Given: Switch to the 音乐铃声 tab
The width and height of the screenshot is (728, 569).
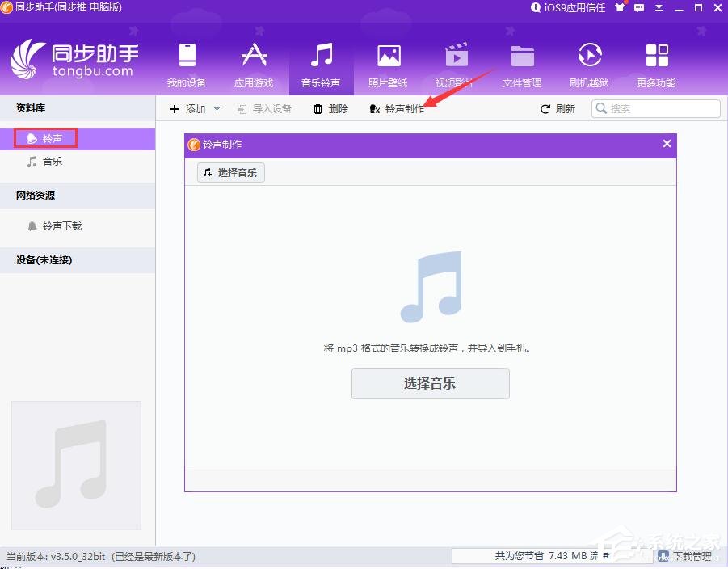Looking at the screenshot, I should pos(321,65).
